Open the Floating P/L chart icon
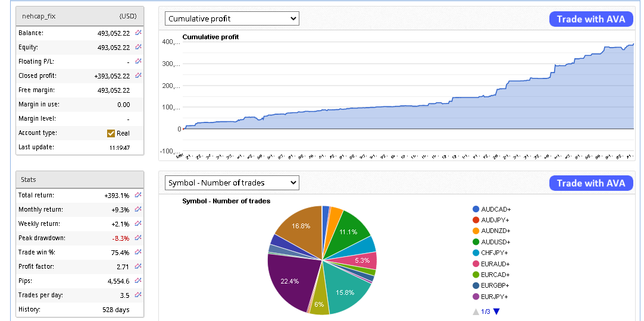Screen dimensions: 644x321 138,61
